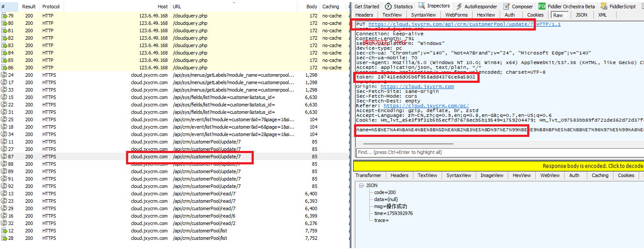The height and width of the screenshot is (249, 644).
Task: Switch request inspector to WebForms tab
Action: click(457, 15)
